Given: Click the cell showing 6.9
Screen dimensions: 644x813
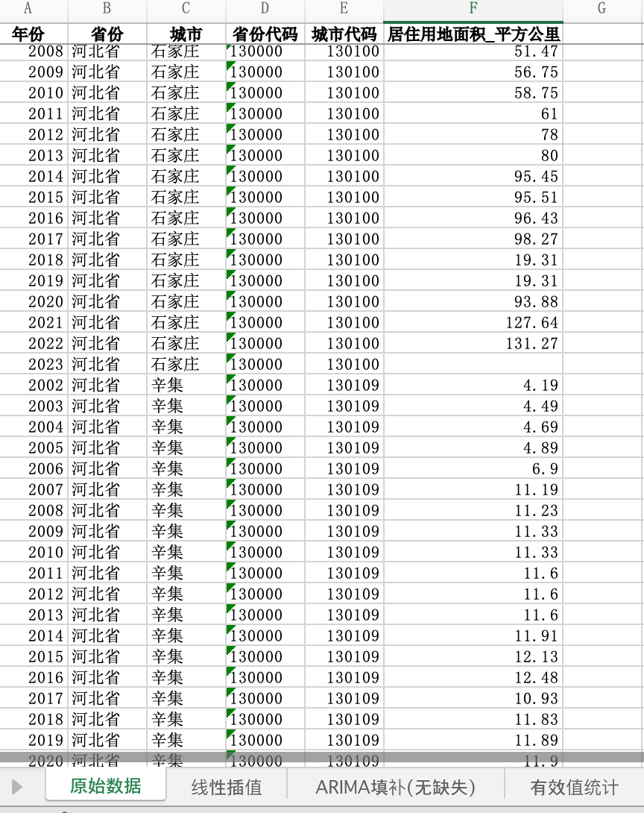Looking at the screenshot, I should [473, 468].
